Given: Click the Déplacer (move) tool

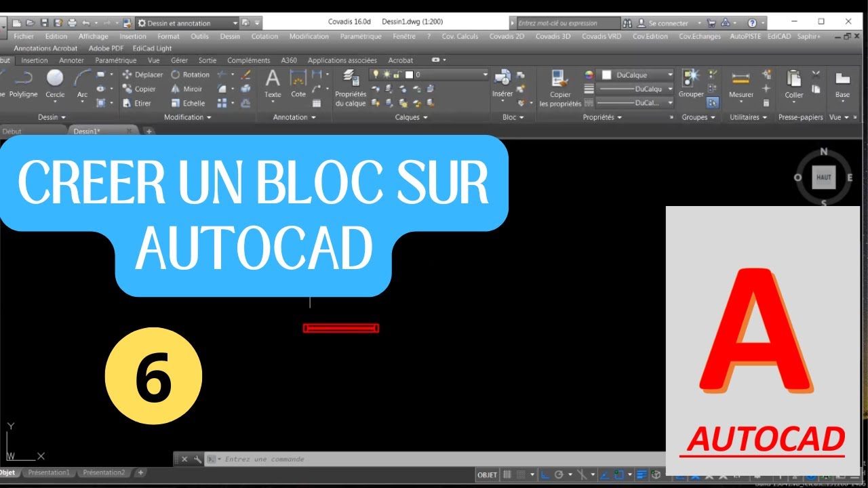Looking at the screenshot, I should 142,75.
